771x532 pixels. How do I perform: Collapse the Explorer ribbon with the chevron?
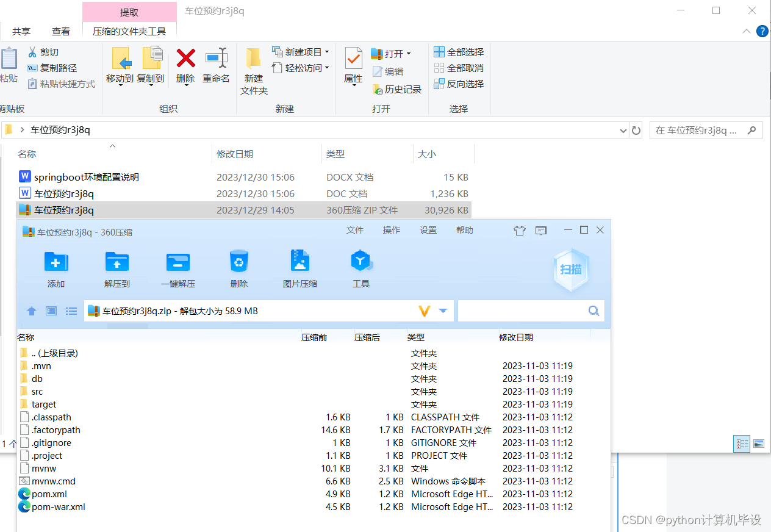coord(747,31)
